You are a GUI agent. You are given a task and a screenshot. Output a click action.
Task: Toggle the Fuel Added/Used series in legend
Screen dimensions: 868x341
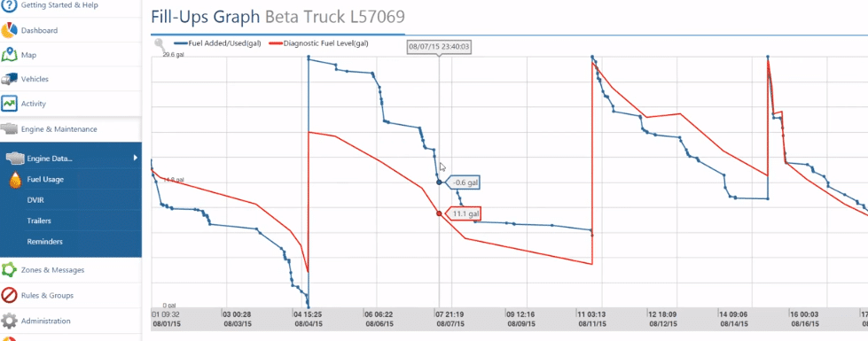(x=217, y=43)
